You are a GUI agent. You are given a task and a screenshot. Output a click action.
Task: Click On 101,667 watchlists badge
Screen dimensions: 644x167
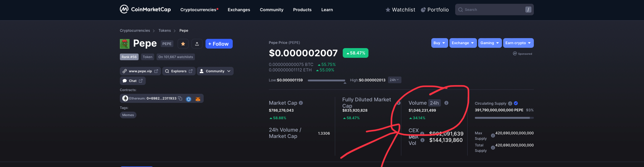point(176,57)
